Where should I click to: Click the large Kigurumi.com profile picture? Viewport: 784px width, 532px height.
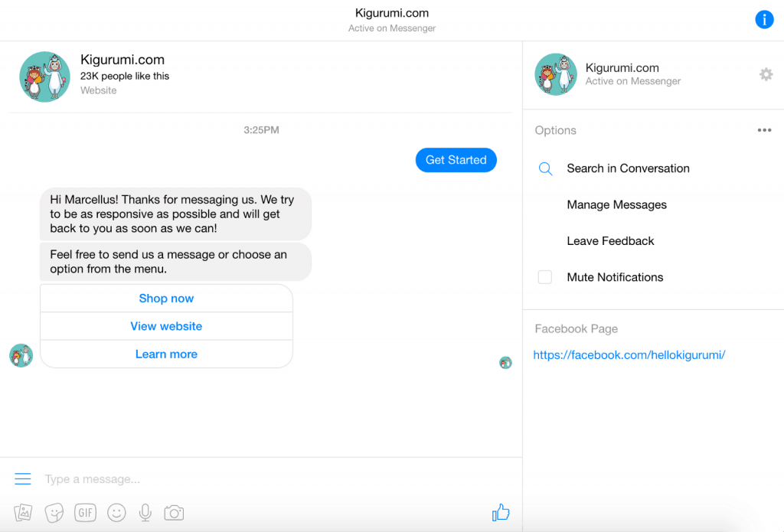click(x=45, y=77)
